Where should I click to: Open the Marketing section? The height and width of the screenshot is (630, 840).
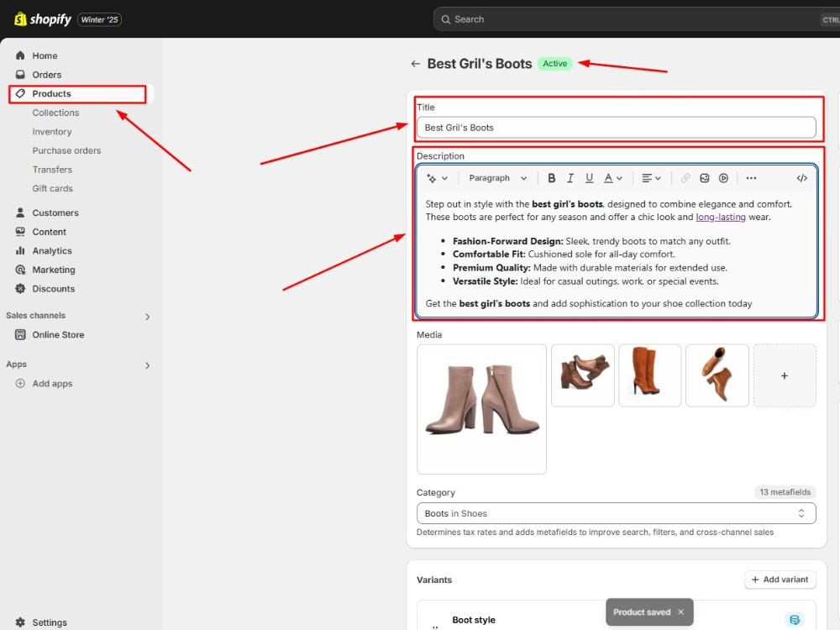[x=54, y=270]
